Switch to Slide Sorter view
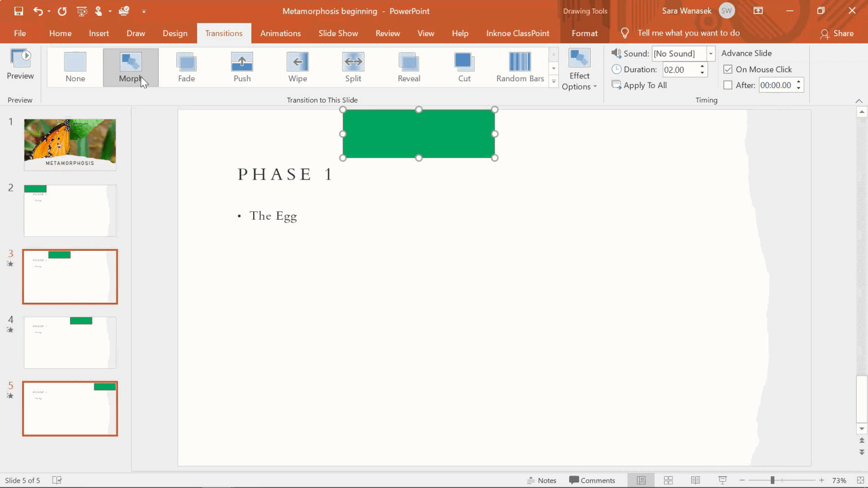868x488 pixels. click(x=667, y=480)
